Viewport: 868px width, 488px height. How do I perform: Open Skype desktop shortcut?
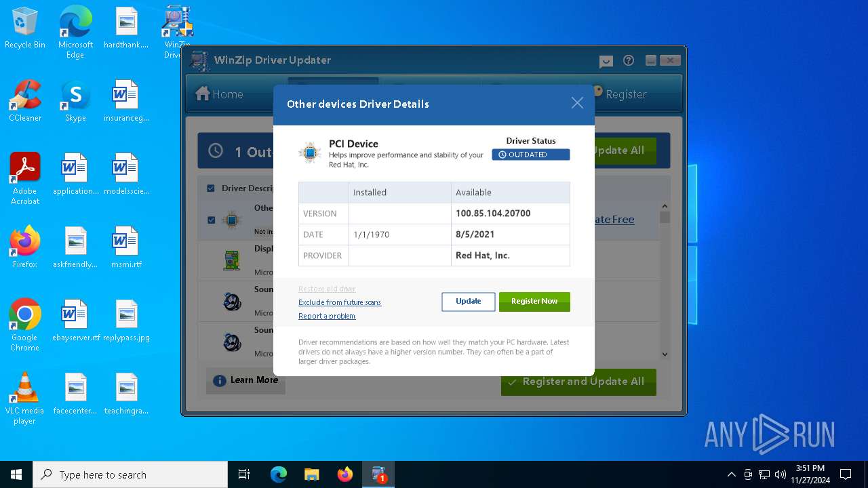(75, 102)
